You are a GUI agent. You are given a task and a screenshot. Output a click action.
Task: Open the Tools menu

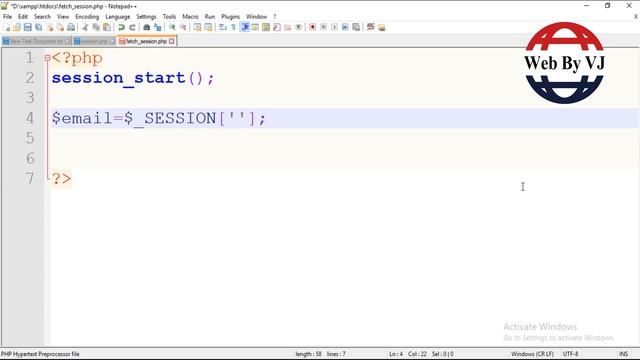tap(169, 17)
